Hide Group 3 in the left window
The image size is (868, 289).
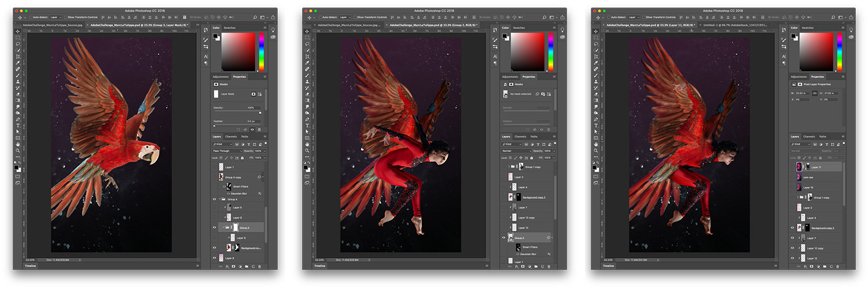click(x=214, y=228)
